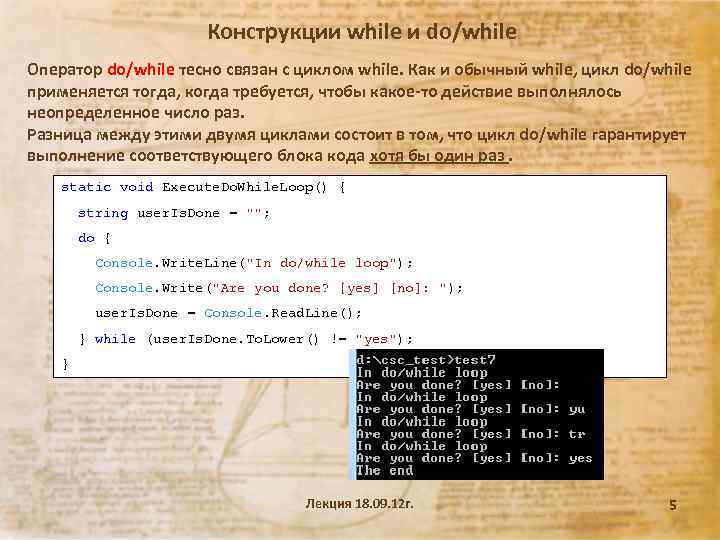Click the Console.WriteLine("In do/while loop") line
720x540 pixels.
[x=254, y=263]
